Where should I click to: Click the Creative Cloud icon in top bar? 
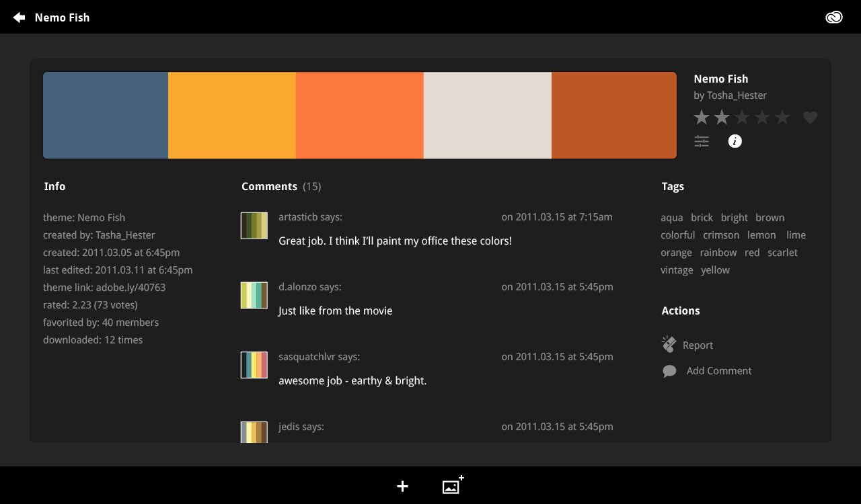coord(834,17)
